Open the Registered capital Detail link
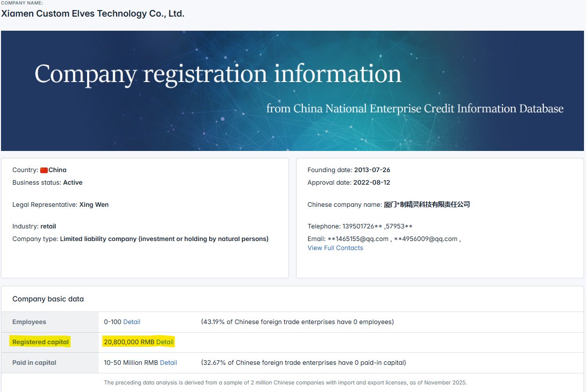Screen dimensions: 587x392 (x=164, y=342)
